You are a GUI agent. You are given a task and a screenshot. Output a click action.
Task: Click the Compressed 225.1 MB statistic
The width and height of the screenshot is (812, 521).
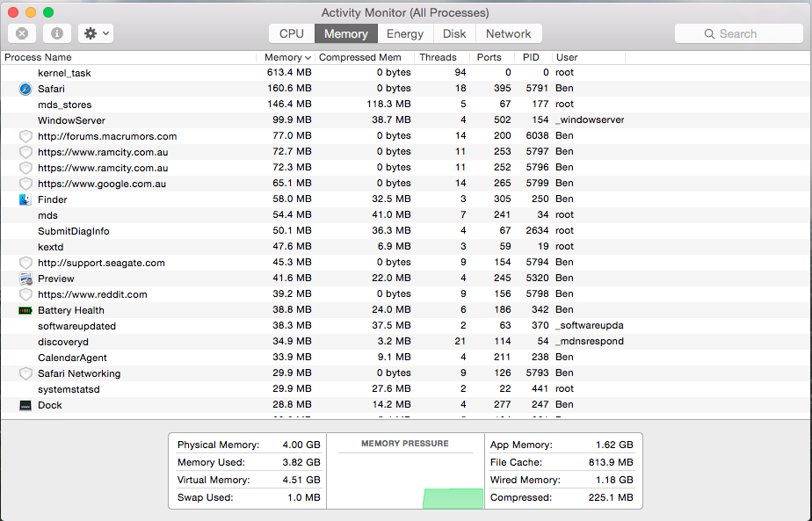click(x=562, y=497)
